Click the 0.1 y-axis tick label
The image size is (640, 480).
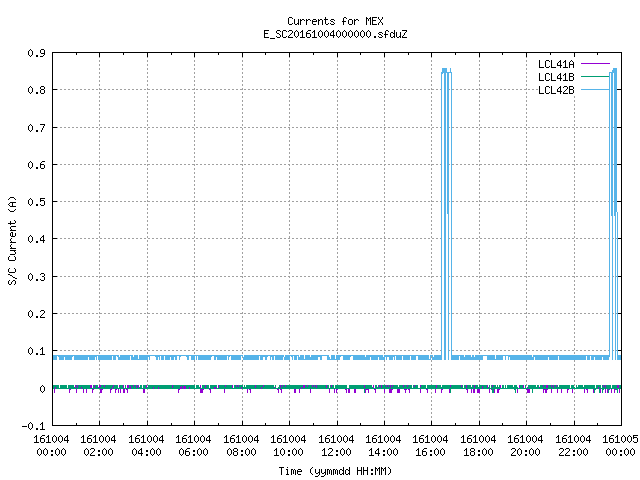36,351
